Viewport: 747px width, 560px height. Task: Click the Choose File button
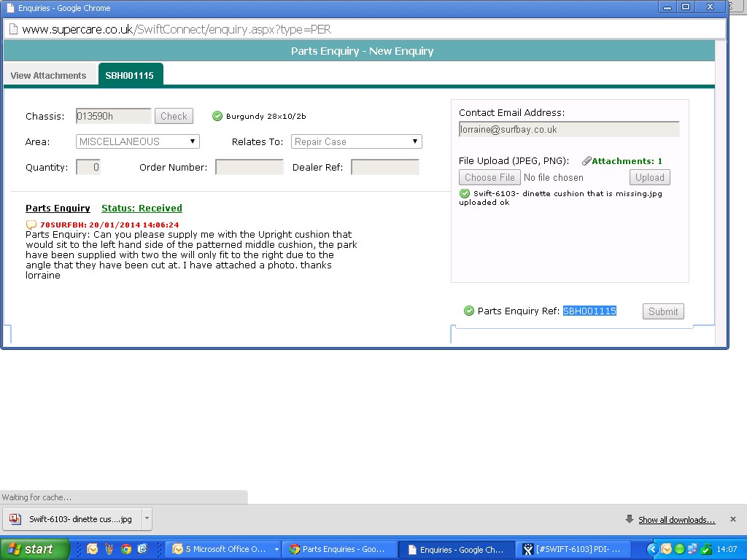pos(489,177)
